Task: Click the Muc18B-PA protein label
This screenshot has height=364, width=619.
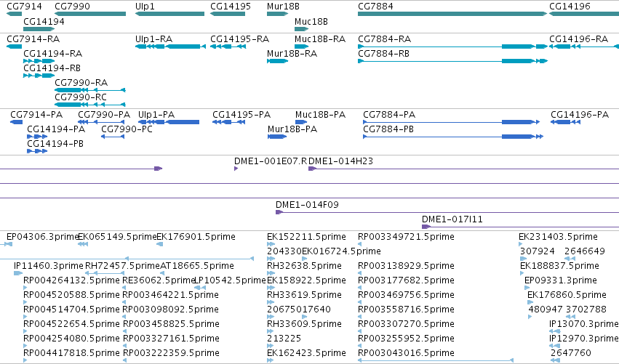Action: 320,115
